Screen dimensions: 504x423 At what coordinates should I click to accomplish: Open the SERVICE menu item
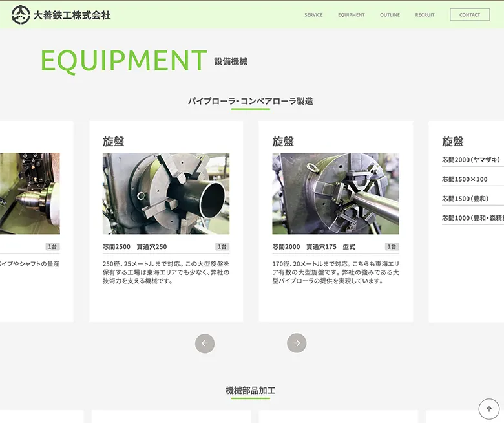click(x=313, y=15)
